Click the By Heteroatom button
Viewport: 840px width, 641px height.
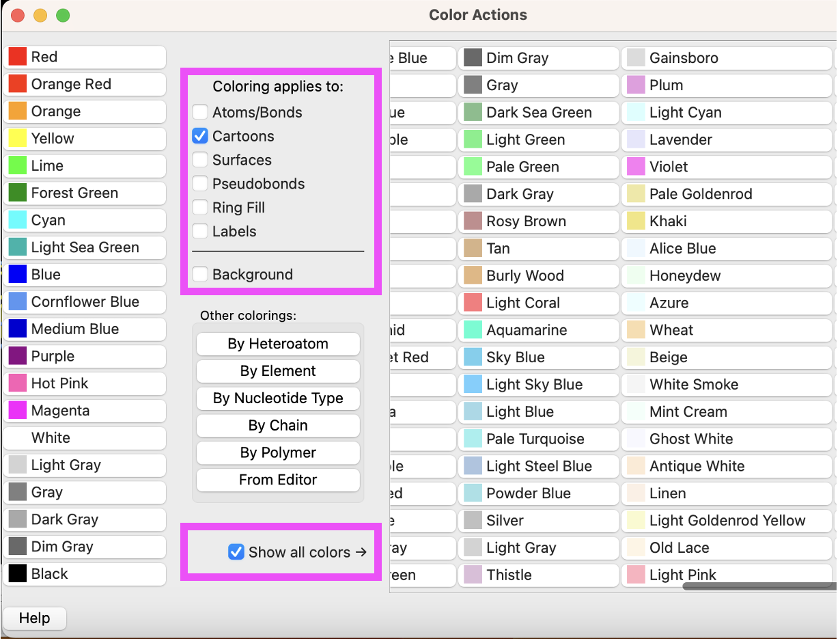[x=278, y=344]
